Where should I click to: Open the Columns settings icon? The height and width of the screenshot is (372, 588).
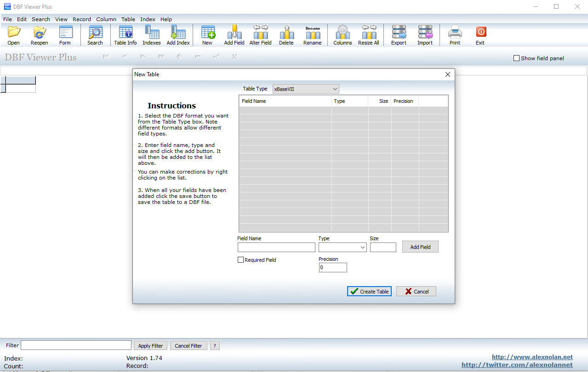[343, 35]
